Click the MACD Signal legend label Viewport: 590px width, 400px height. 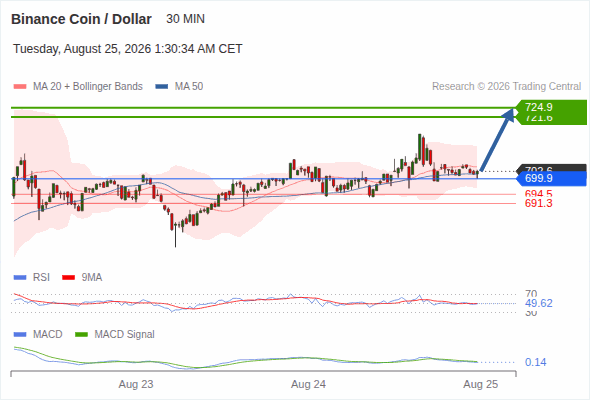(125, 335)
